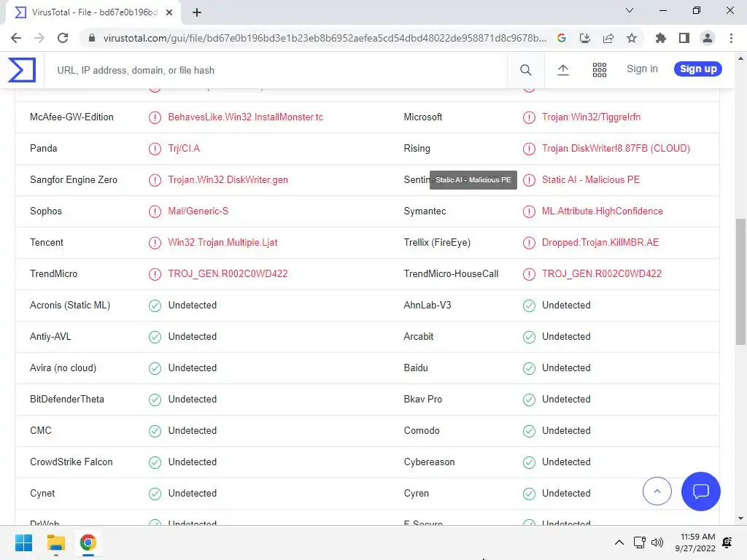Click Undetected in the Comodo row
This screenshot has width=747, height=560.
(566, 430)
